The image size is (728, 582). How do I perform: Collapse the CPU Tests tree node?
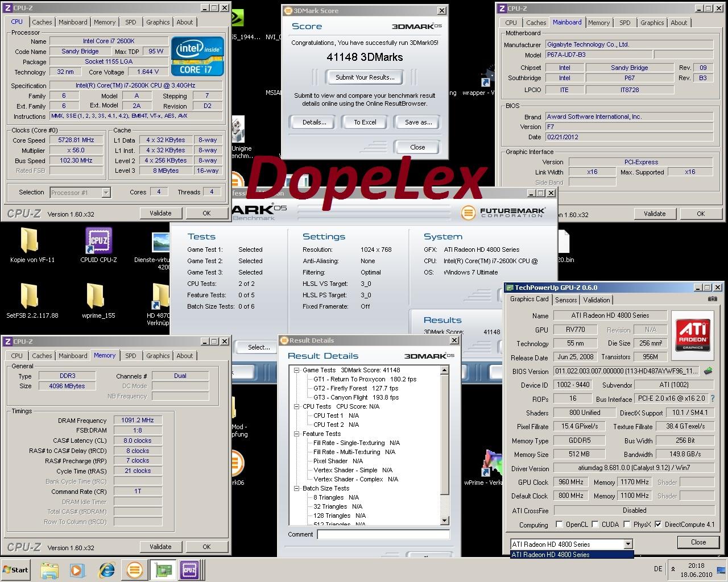pyautogui.click(x=296, y=406)
